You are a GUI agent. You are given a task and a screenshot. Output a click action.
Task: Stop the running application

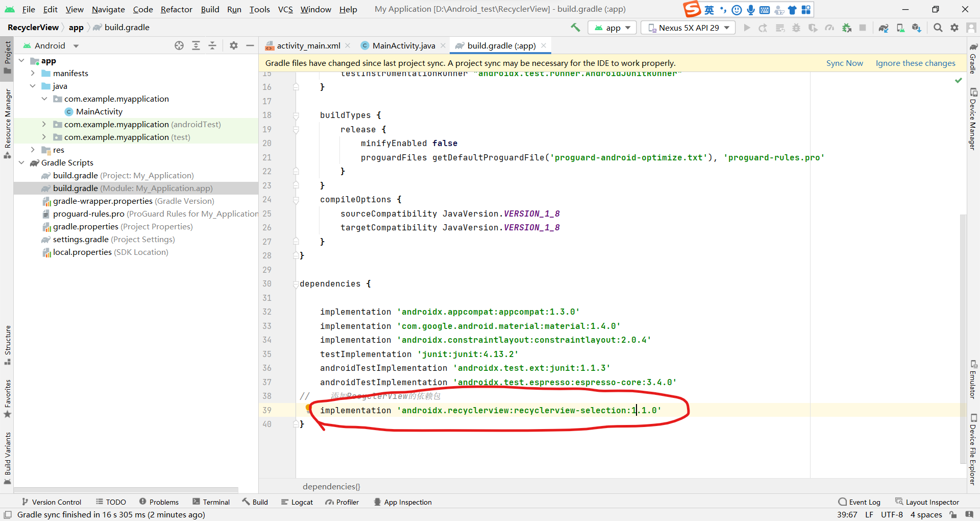tap(863, 28)
